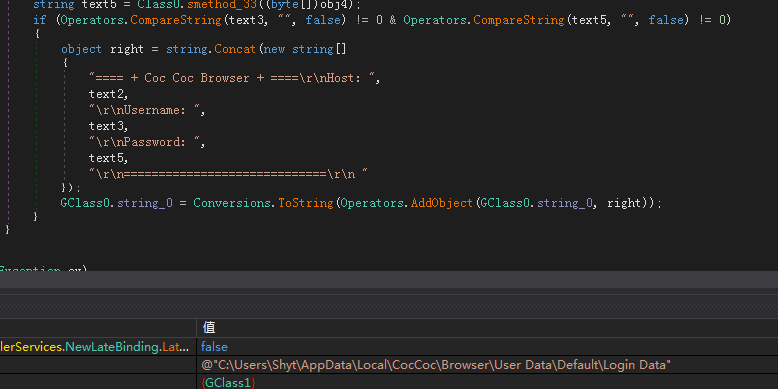
Task: Click the object right variable declaration
Action: [x=102, y=49]
